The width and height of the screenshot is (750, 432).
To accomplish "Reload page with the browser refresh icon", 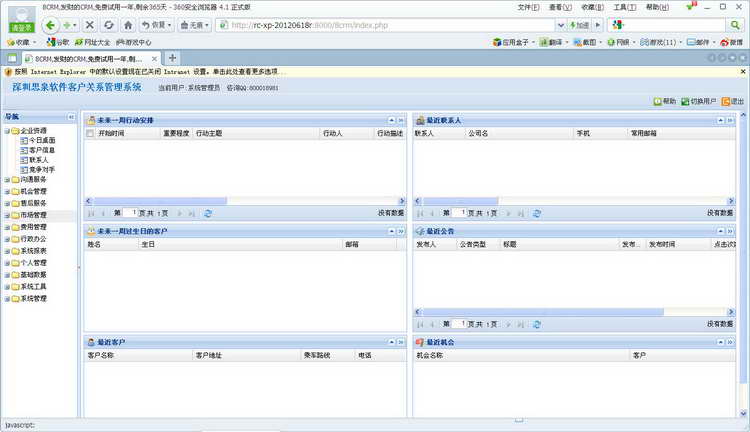I will point(109,25).
